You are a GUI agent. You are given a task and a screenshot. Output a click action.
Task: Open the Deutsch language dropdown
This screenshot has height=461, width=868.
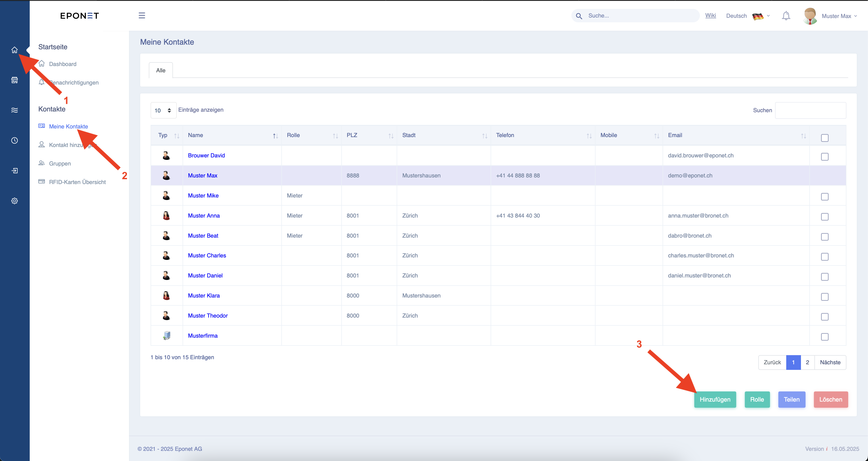(748, 16)
